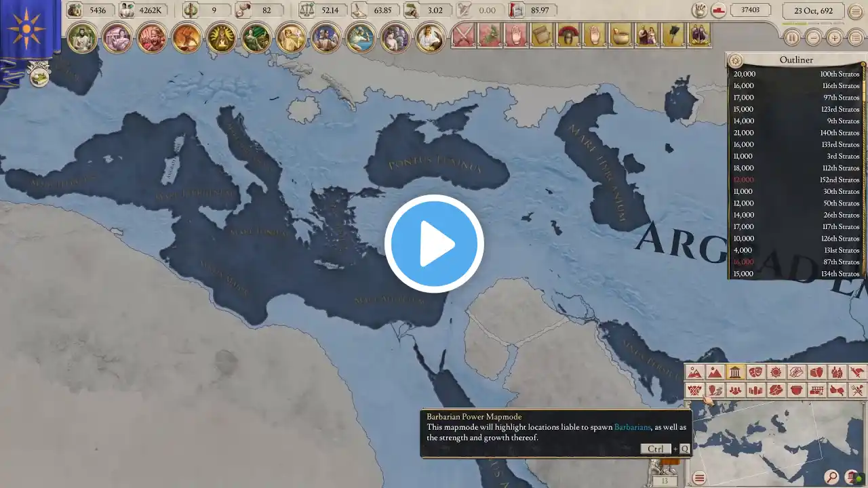
Task: Select the Terrain mapmode icon
Action: coord(694,372)
